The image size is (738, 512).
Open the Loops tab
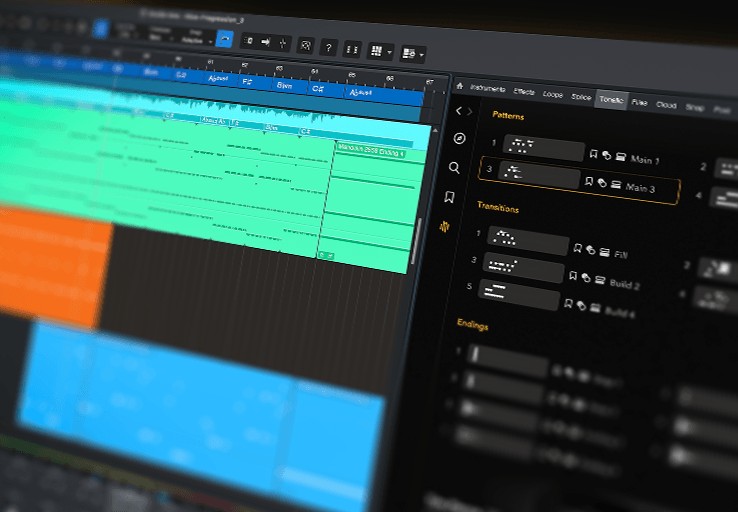coord(552,94)
